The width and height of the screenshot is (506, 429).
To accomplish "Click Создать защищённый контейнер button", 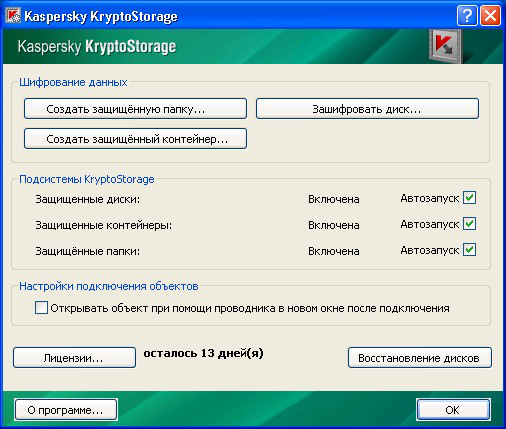I will (x=135, y=139).
